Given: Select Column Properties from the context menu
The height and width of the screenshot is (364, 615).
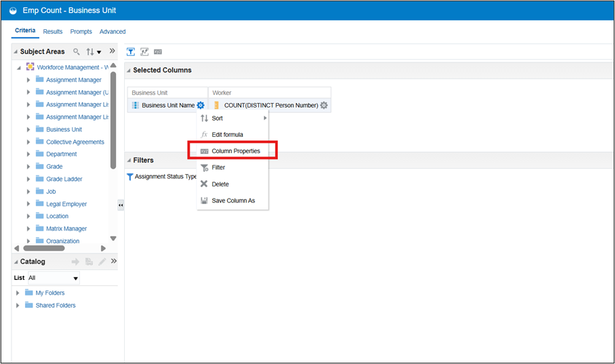Looking at the screenshot, I should (235, 150).
